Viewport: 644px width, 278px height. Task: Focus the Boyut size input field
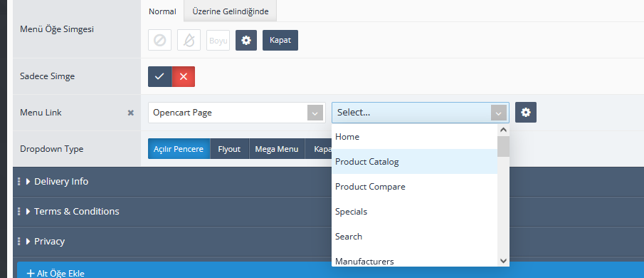[218, 41]
